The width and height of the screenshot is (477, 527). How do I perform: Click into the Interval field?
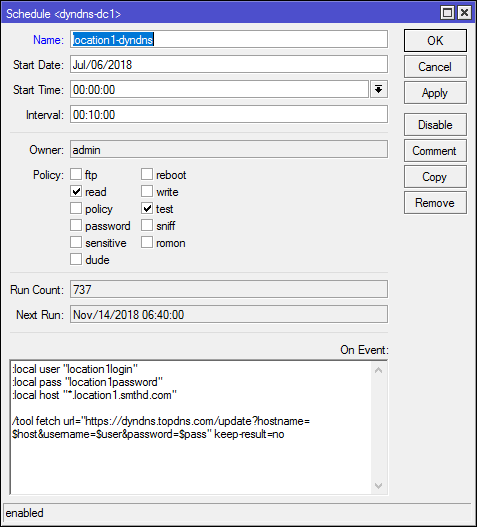click(229, 114)
